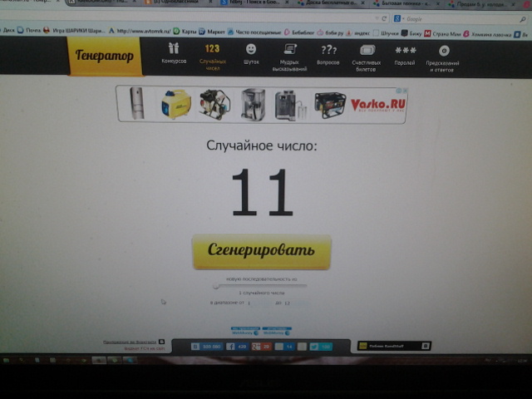Open the Бебиблог bookmark

[x=299, y=32]
